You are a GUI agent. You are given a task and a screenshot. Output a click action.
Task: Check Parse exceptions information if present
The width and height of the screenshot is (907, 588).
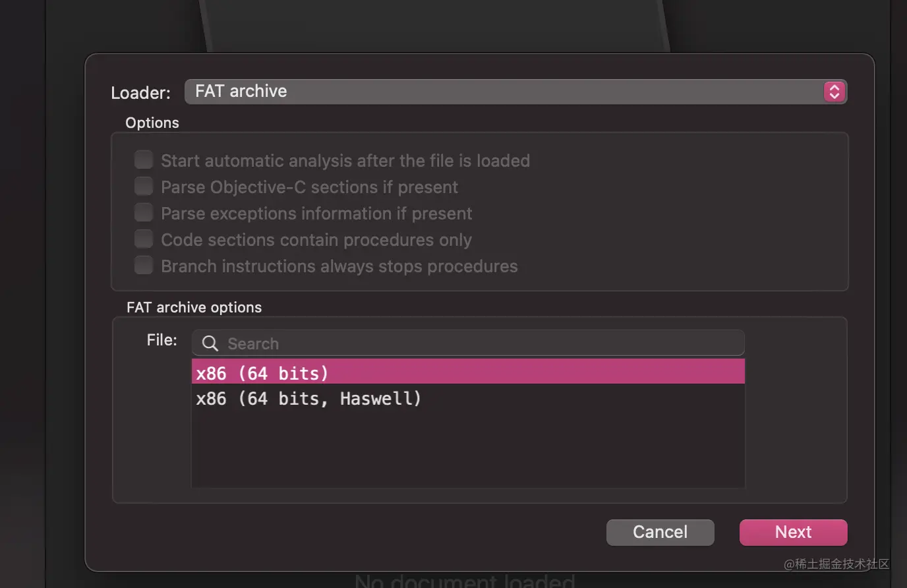point(144,213)
